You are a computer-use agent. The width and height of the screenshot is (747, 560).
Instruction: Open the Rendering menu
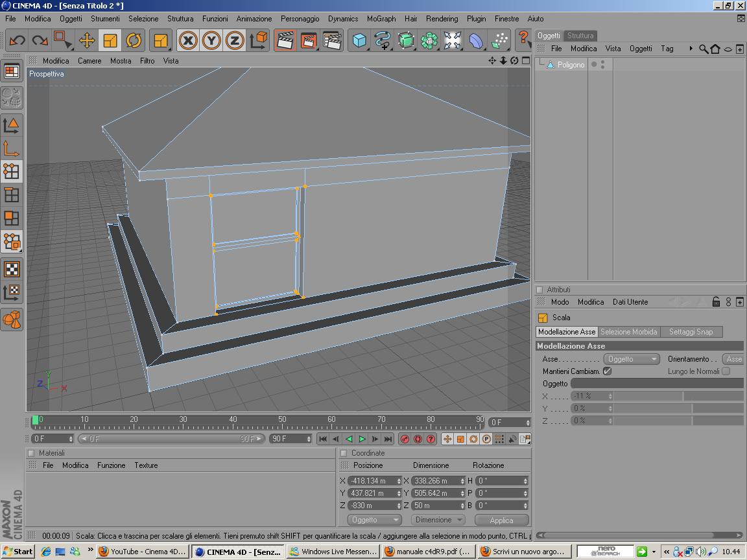[442, 19]
